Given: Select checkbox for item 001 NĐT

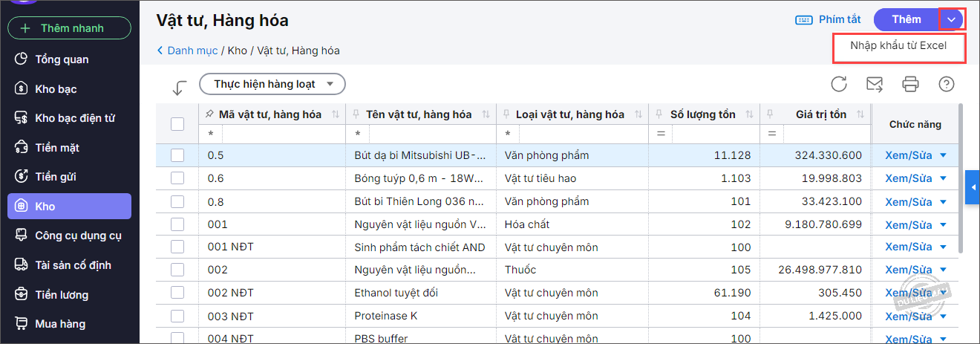Looking at the screenshot, I should pyautogui.click(x=177, y=247).
